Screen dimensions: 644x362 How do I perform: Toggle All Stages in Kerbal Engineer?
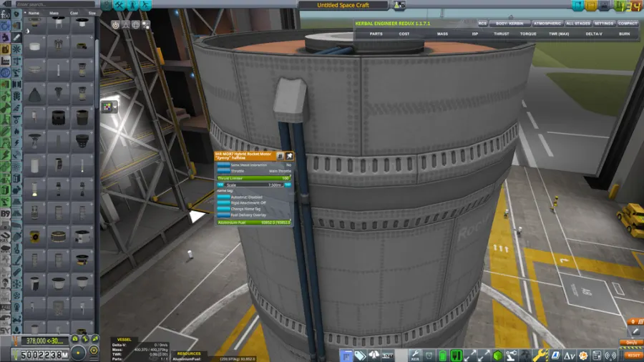click(x=578, y=24)
